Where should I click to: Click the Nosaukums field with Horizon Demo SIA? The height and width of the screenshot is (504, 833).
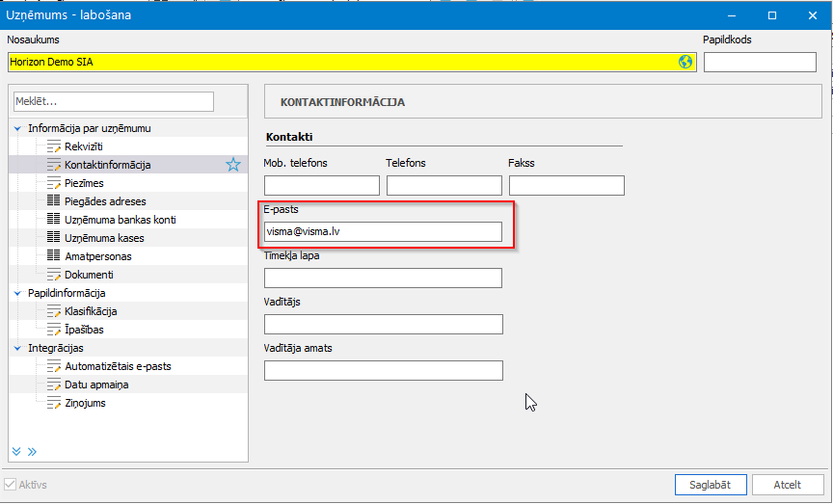tap(352, 62)
